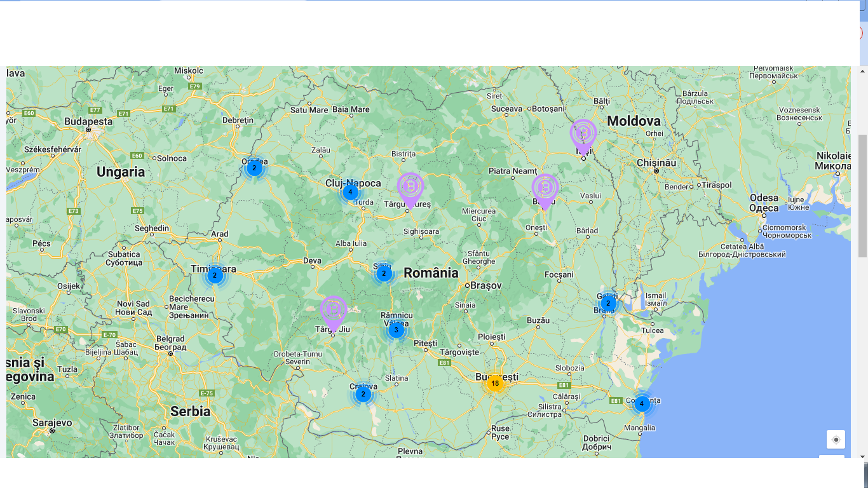
Task: Open the Constanța cluster of 4
Action: (x=642, y=403)
